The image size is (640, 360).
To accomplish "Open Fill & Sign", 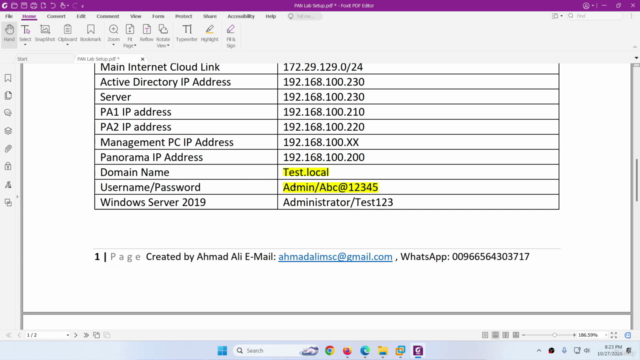I will click(231, 36).
